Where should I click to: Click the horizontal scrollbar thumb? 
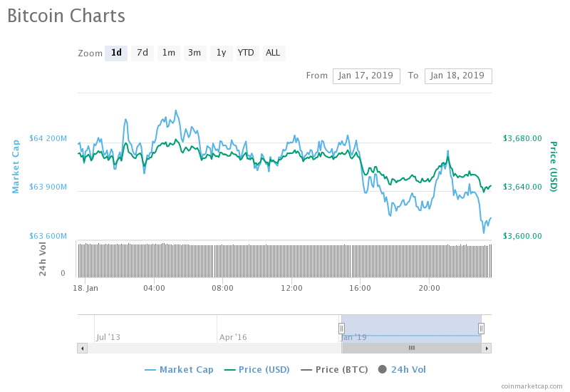[x=411, y=348]
